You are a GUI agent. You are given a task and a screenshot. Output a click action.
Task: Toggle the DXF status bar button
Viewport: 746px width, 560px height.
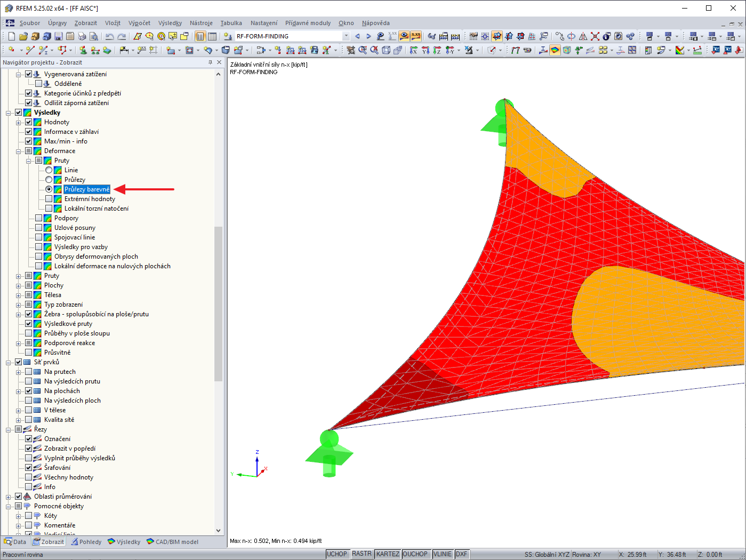[x=461, y=554]
